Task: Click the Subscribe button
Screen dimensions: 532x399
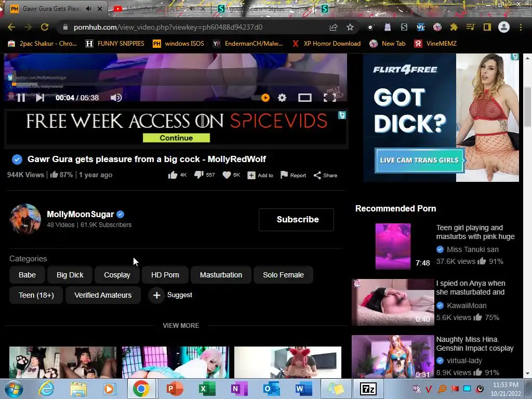Action: (296, 220)
